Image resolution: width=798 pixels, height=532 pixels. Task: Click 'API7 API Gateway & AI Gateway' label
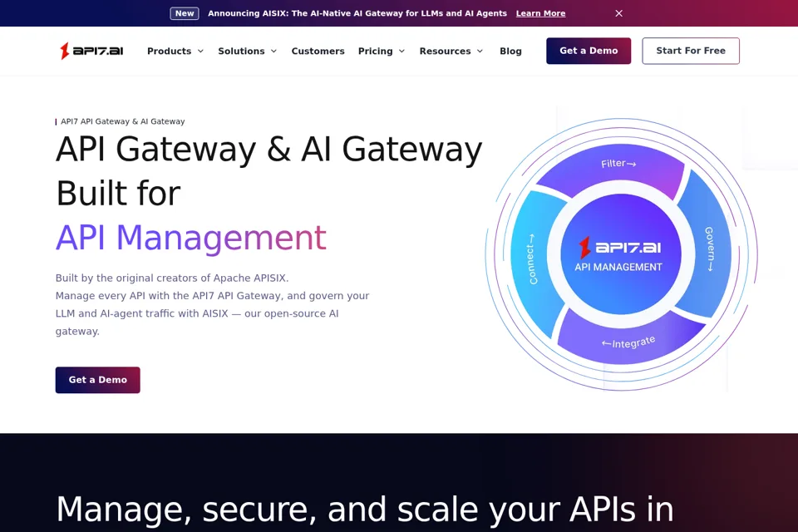pyautogui.click(x=123, y=121)
